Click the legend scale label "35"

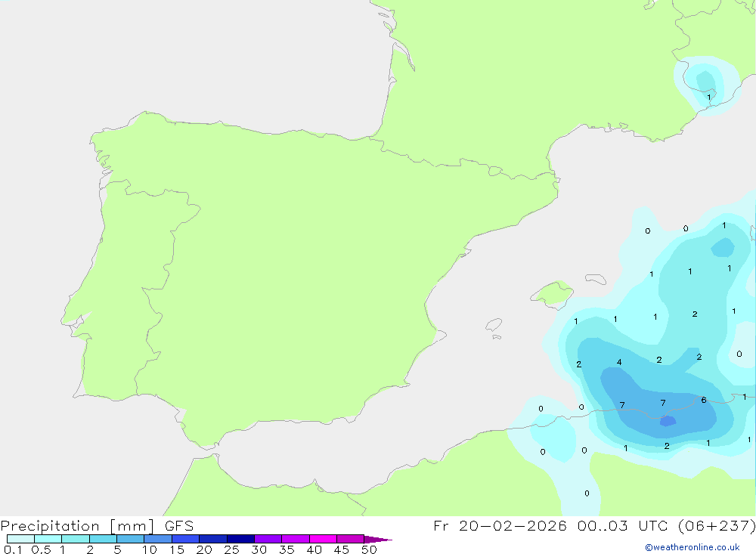point(287,549)
